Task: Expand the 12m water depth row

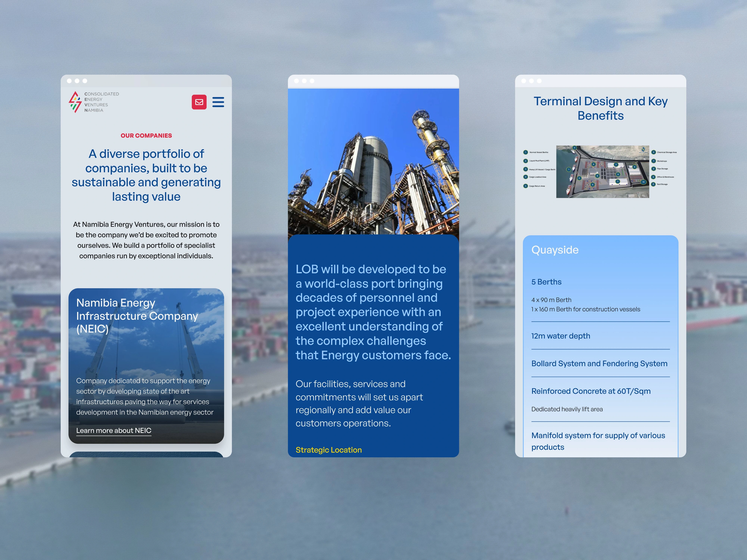Action: coord(561,336)
